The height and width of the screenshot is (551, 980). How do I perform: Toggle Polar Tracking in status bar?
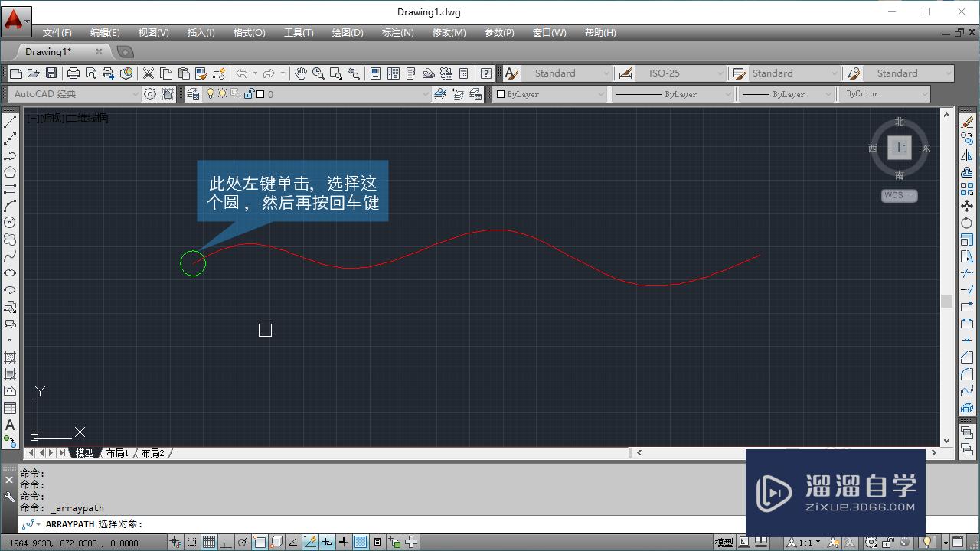pyautogui.click(x=243, y=543)
